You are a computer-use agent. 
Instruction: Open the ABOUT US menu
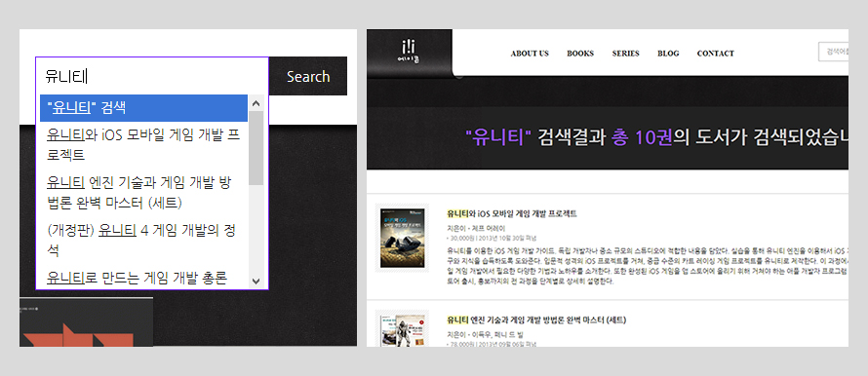pos(530,54)
